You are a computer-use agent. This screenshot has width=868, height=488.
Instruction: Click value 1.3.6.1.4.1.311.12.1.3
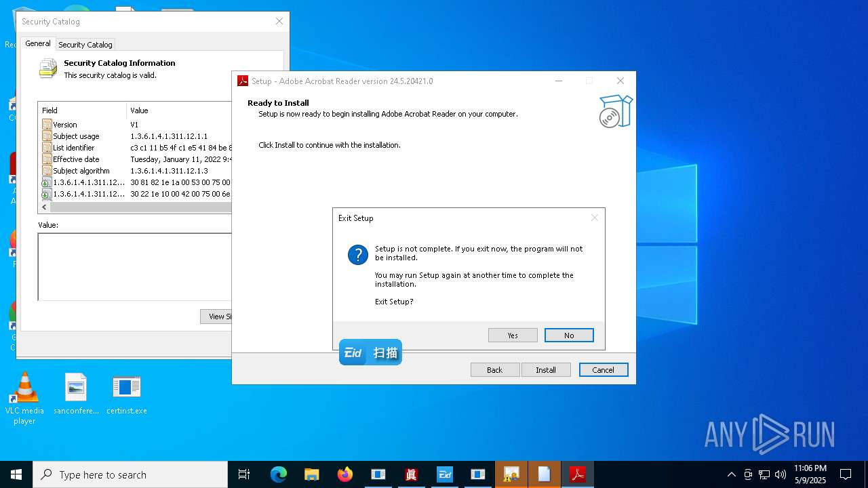[x=169, y=171]
